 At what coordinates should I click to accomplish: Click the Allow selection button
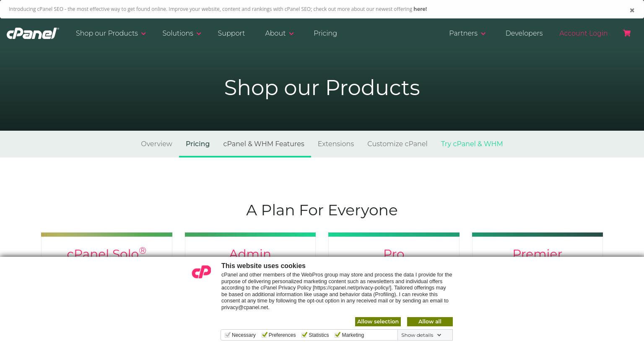point(378,322)
